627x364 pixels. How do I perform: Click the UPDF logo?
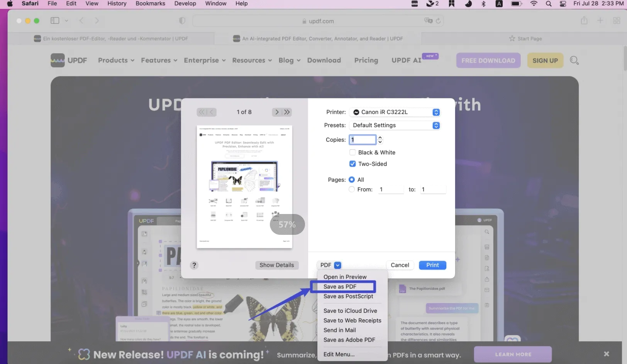point(69,60)
